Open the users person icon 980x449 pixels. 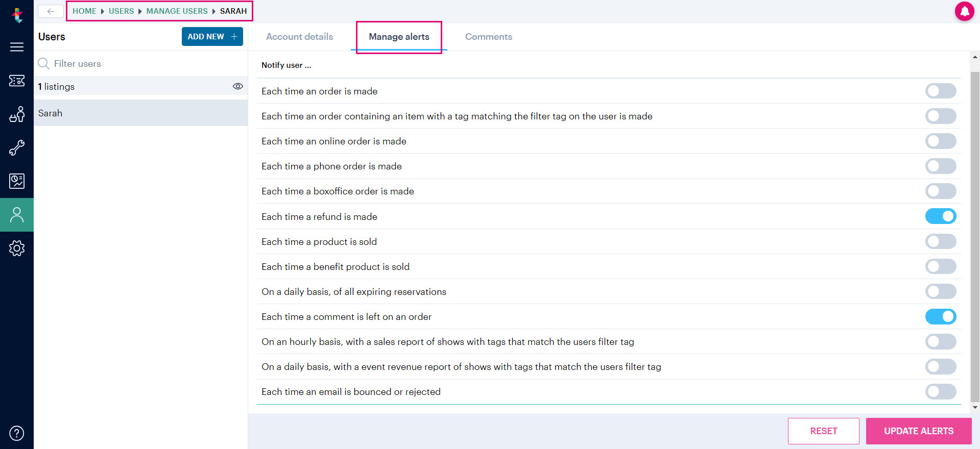17,215
